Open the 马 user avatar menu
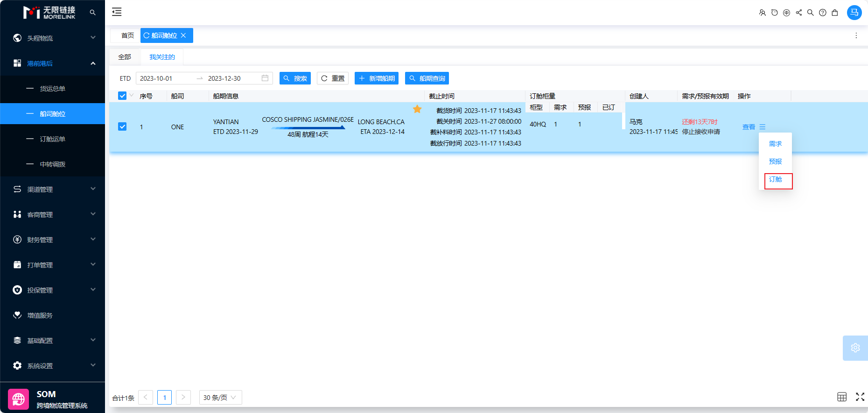Screen dimensions: 868x413 point(854,13)
